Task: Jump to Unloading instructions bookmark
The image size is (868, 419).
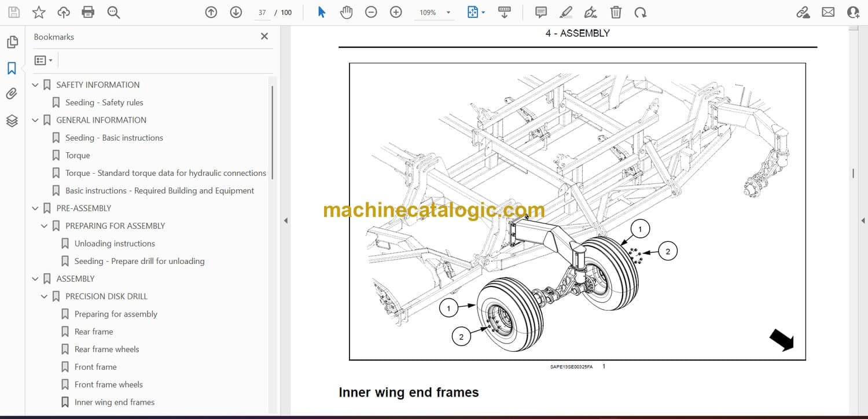Action: point(115,244)
